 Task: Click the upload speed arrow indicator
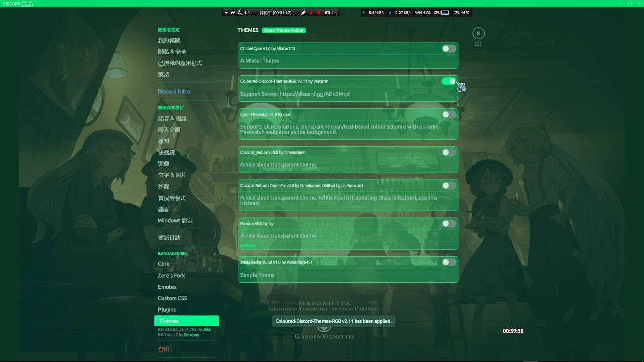coord(390,13)
